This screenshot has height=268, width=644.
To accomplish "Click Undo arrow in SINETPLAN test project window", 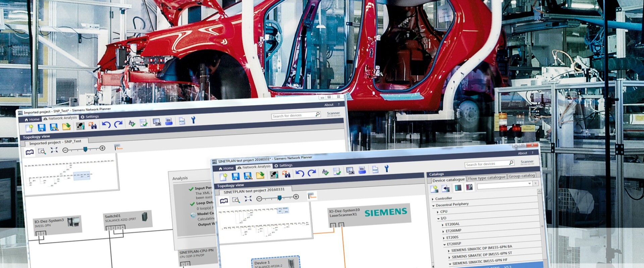I will click(x=300, y=173).
